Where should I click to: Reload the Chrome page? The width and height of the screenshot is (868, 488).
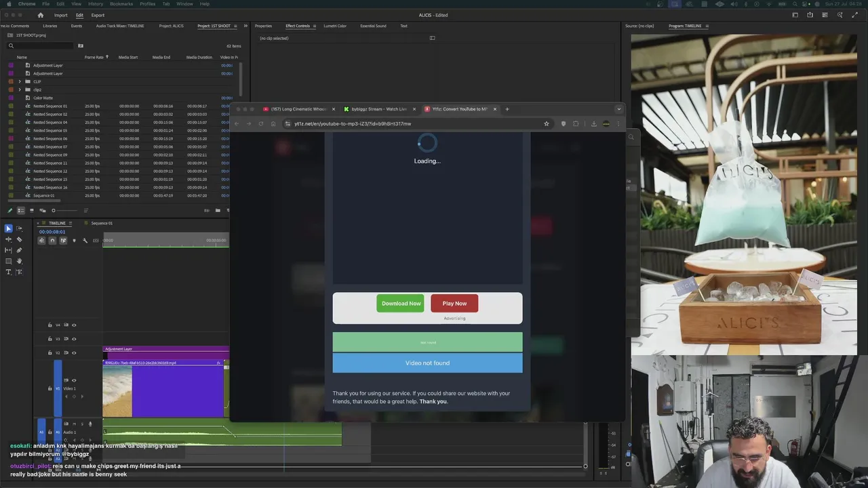point(260,123)
